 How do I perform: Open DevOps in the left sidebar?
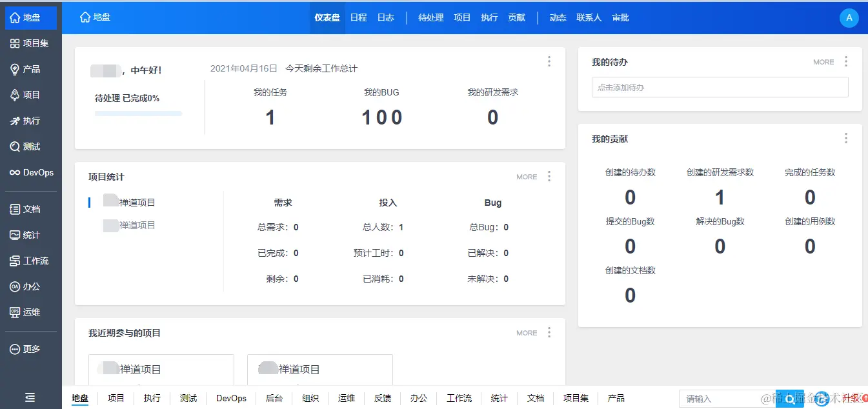(31, 172)
